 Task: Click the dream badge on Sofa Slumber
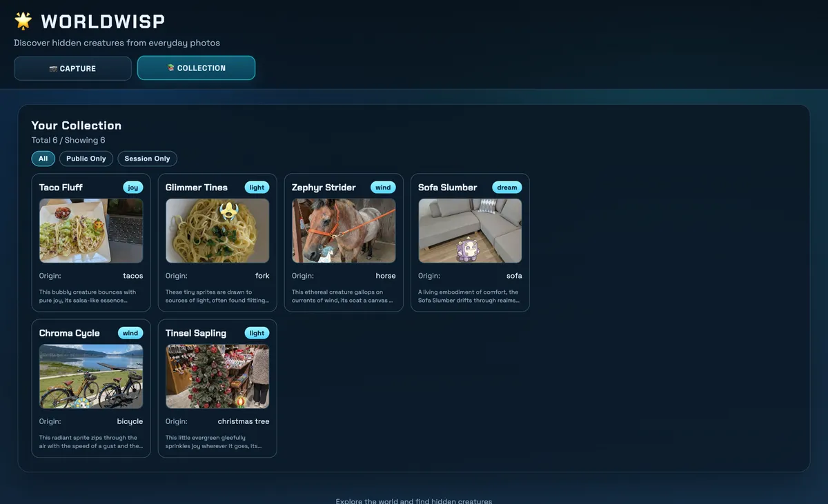click(507, 187)
